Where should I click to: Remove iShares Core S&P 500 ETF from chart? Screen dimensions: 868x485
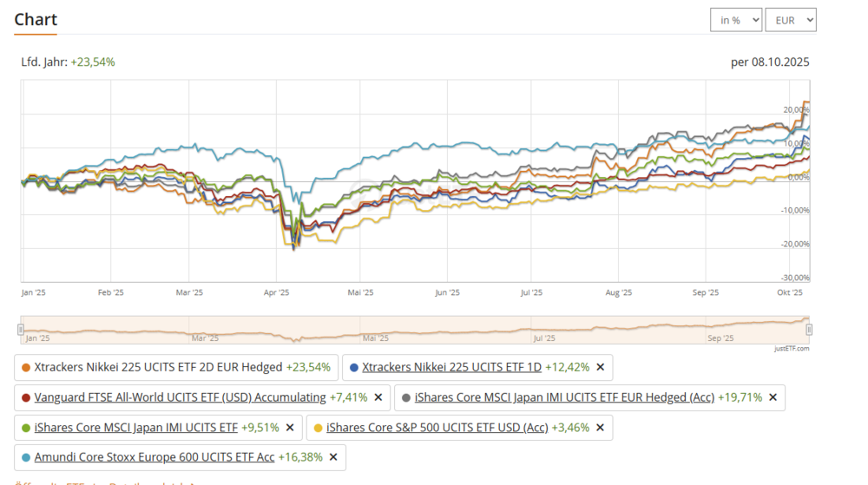[600, 427]
